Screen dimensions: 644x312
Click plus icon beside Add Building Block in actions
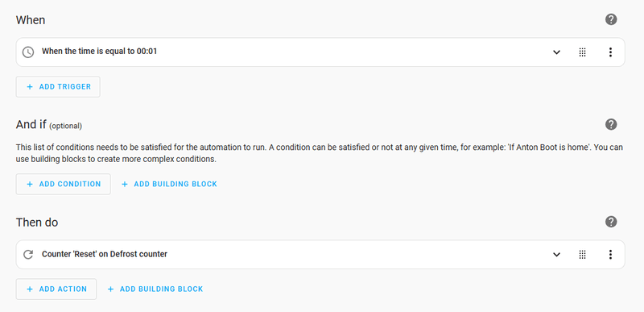click(x=110, y=289)
